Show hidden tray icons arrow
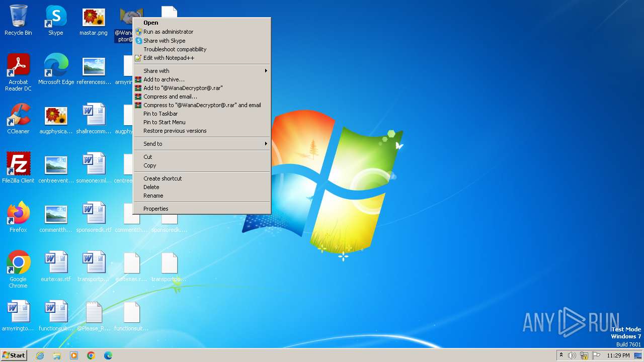This screenshot has width=644, height=362. (x=561, y=355)
